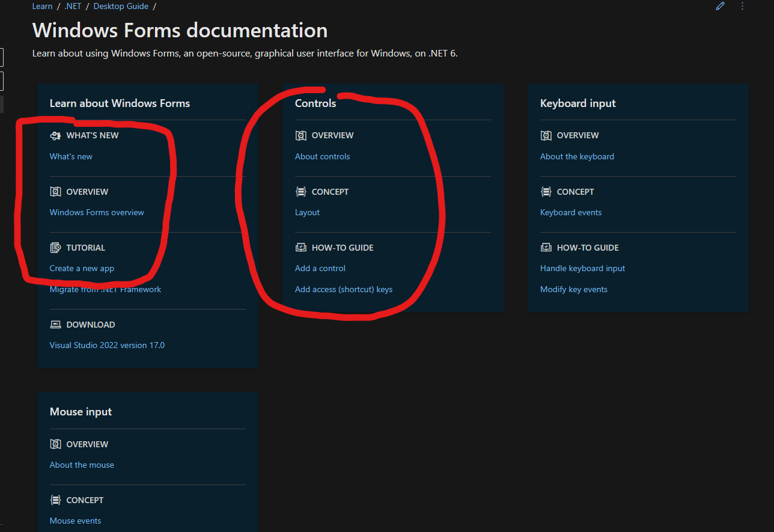
Task: Click the Download section icon
Action: (55, 325)
